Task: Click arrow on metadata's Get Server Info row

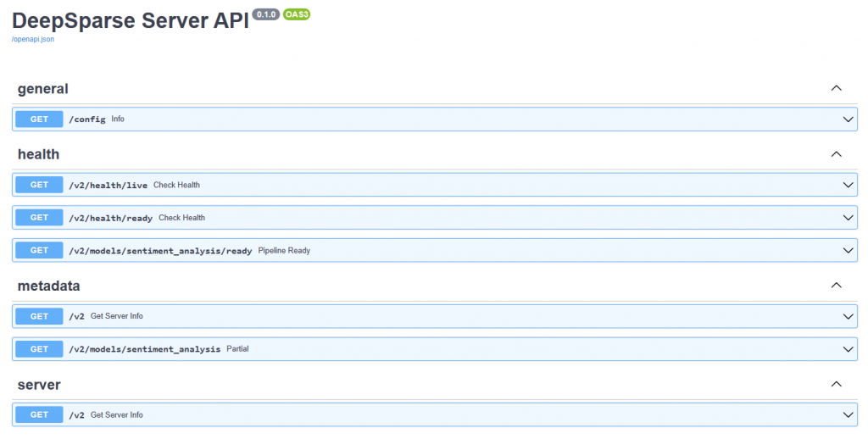Action: click(x=849, y=316)
